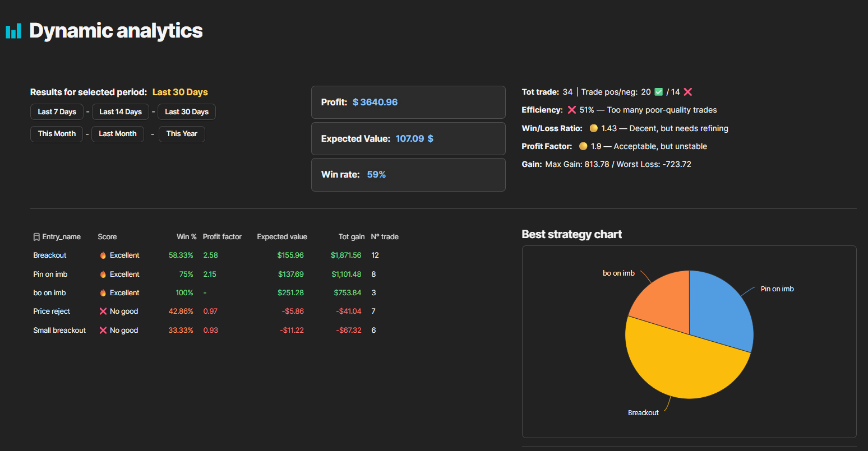The image size is (868, 451).
Task: Sort by the Expected value column header
Action: pyautogui.click(x=282, y=237)
